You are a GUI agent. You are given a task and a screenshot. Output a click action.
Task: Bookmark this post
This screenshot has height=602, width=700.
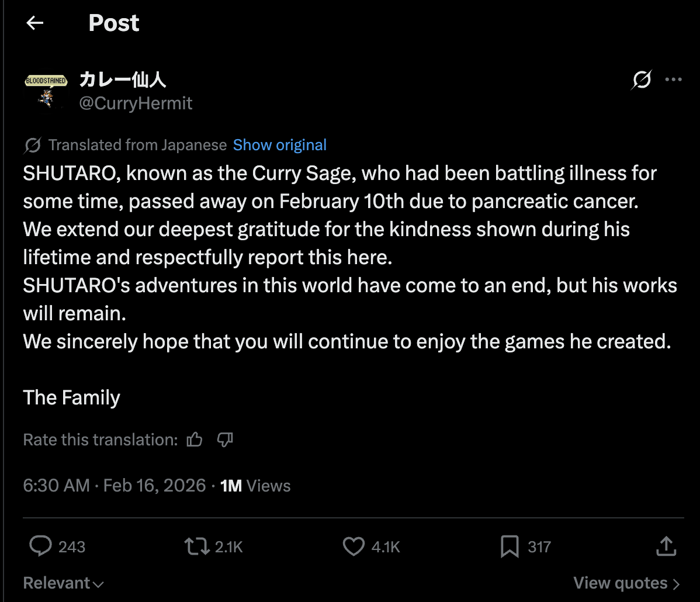tap(509, 546)
